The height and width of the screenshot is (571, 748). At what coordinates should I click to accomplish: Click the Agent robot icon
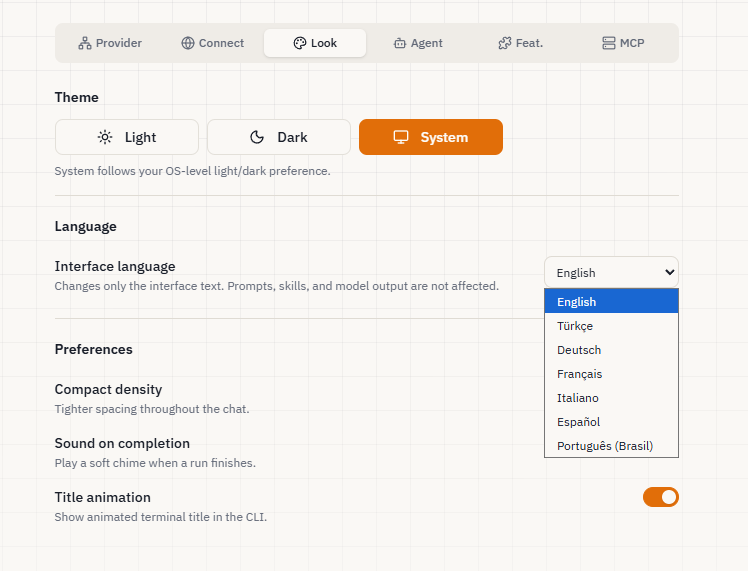click(x=400, y=43)
